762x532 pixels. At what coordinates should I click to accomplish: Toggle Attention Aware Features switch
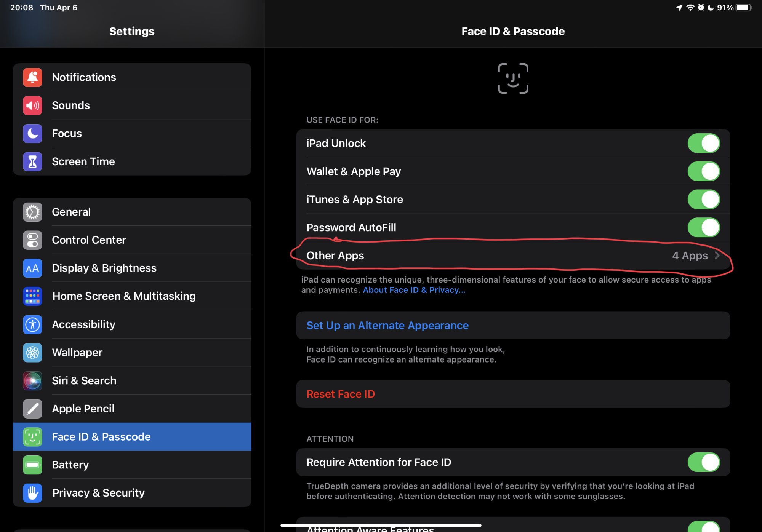point(703,527)
